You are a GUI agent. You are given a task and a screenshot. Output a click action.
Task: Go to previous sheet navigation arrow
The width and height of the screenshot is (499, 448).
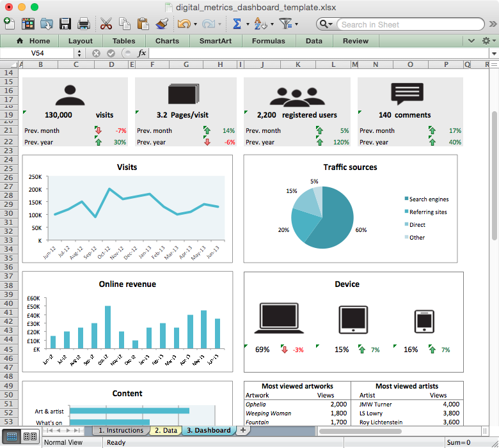[59, 430]
